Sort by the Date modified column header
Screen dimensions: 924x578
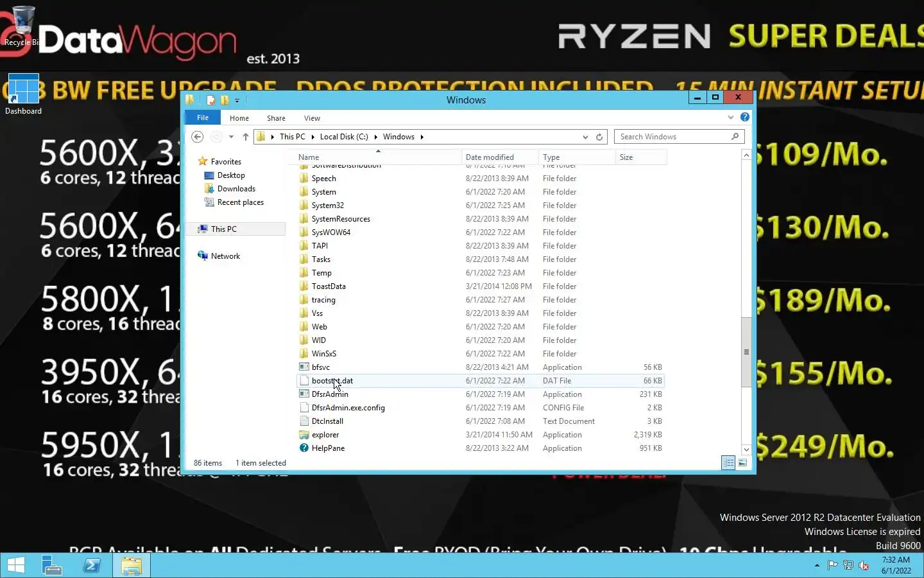(500, 157)
